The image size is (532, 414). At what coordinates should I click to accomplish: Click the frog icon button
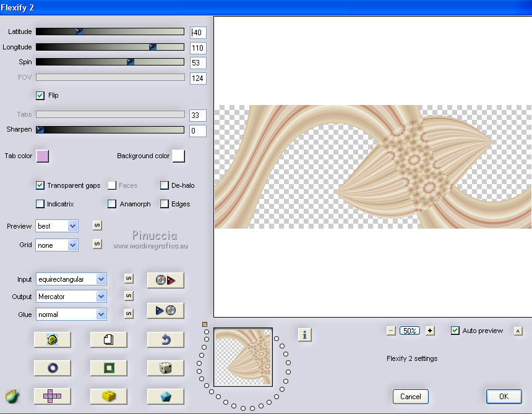(52, 339)
